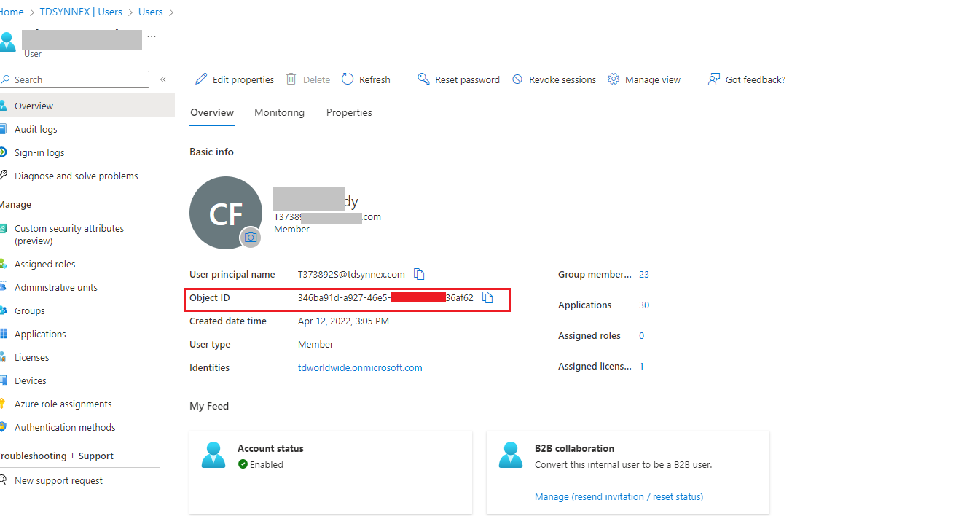Switch to the Monitoring tab
Screen dimensions: 980x516
[x=279, y=112]
